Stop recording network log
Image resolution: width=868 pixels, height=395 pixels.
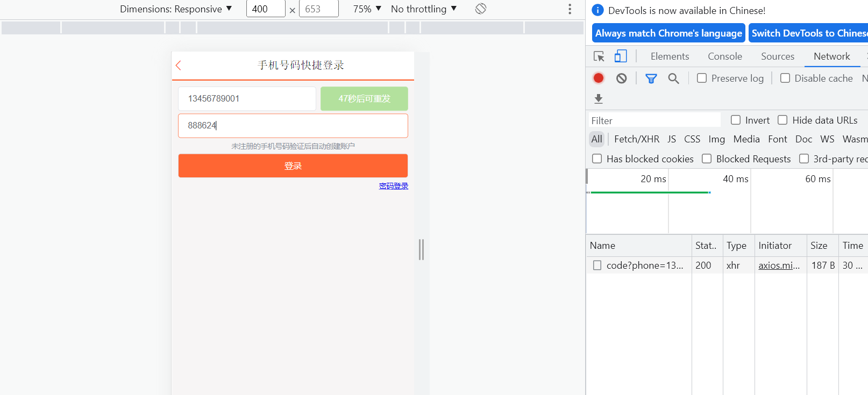(599, 78)
